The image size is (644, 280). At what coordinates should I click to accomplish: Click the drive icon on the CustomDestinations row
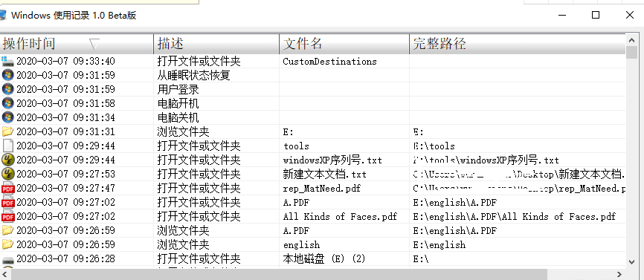click(x=7, y=62)
